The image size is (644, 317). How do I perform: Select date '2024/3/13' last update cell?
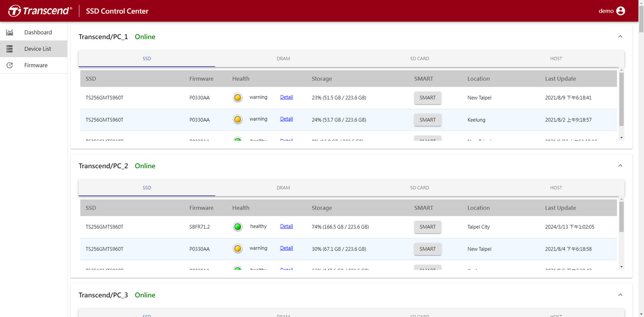point(570,227)
